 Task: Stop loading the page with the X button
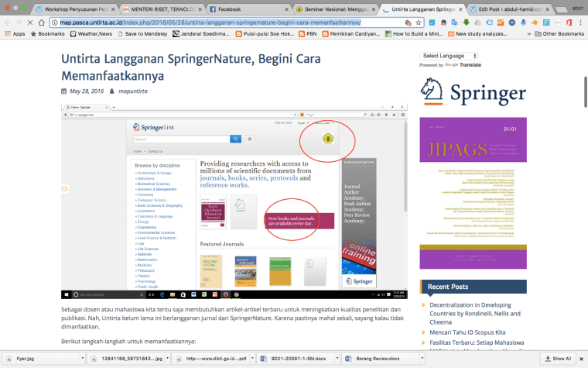(x=31, y=22)
